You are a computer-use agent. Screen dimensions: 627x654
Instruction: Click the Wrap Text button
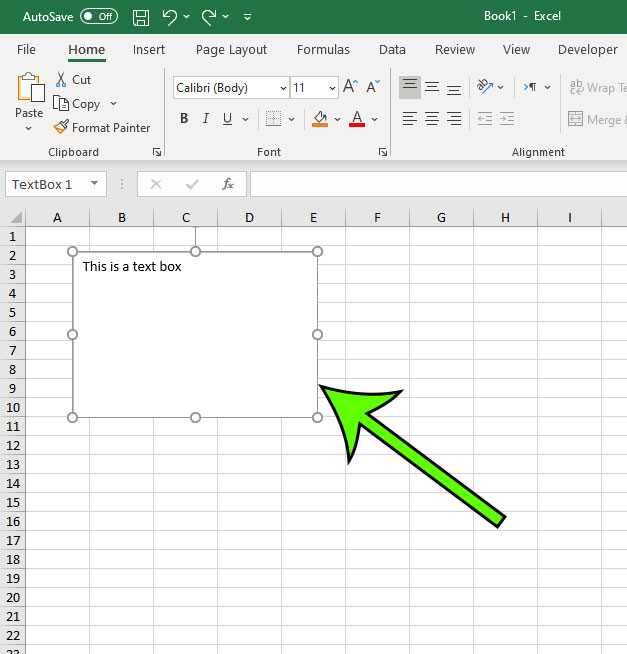pos(598,88)
